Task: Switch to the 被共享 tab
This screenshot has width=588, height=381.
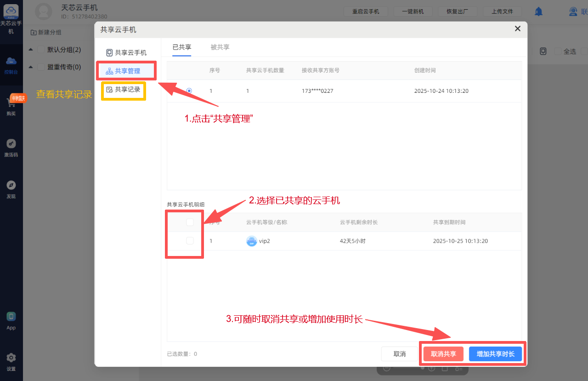Action: coord(220,47)
